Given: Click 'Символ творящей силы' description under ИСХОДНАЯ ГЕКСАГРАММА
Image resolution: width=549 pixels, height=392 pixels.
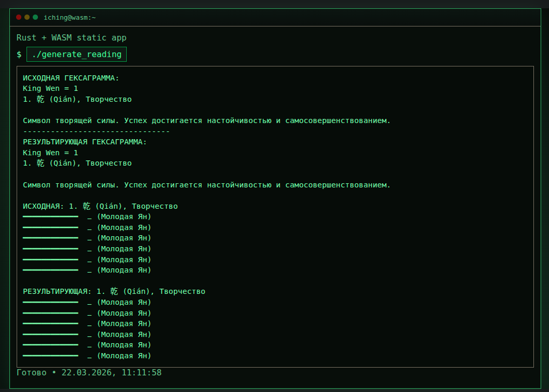Looking at the screenshot, I should pyautogui.click(x=207, y=121).
